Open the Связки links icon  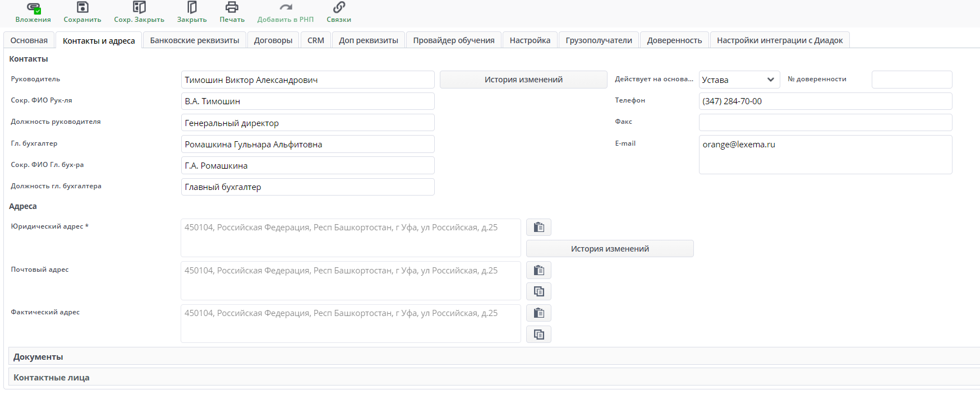tap(339, 8)
